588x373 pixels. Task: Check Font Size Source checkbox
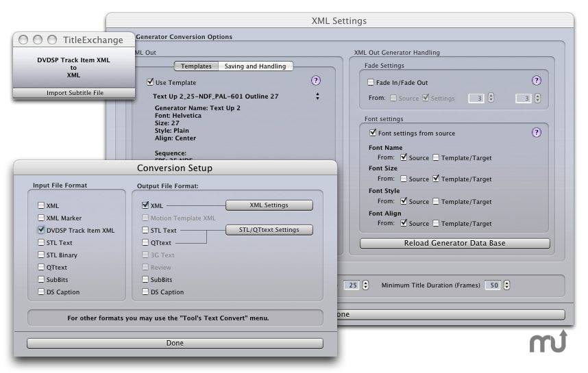pyautogui.click(x=404, y=179)
